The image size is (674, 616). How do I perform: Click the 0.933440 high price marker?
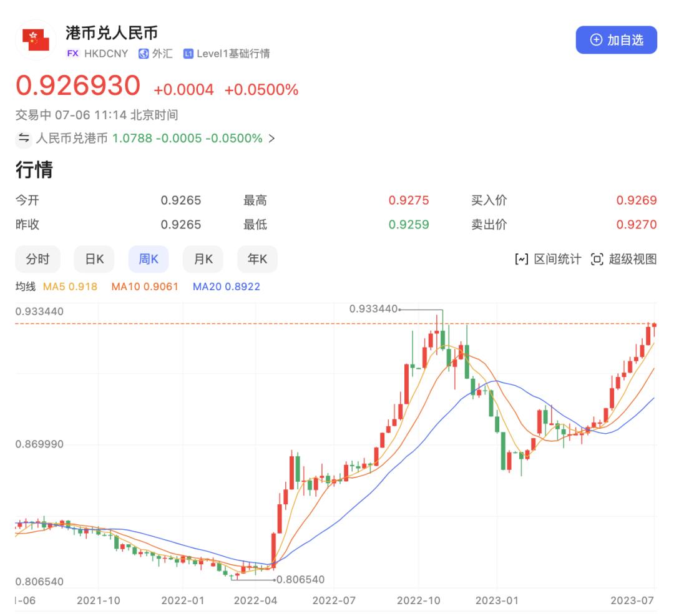[373, 308]
